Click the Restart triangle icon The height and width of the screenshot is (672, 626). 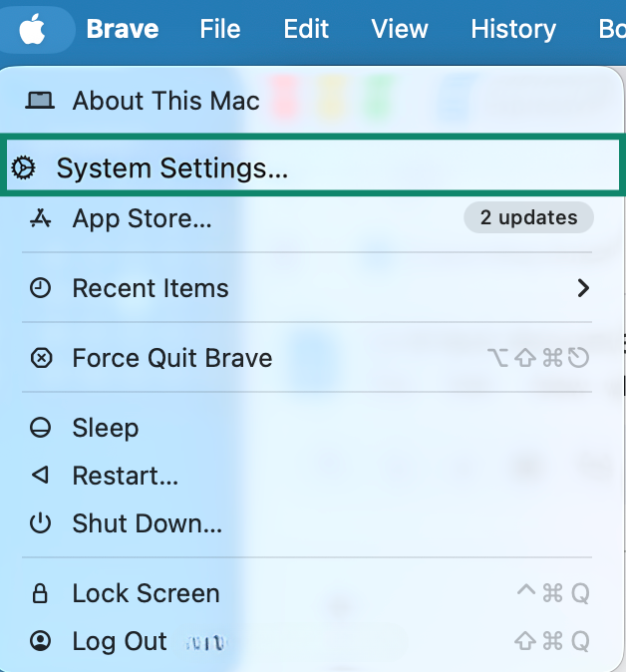pyautogui.click(x=41, y=476)
